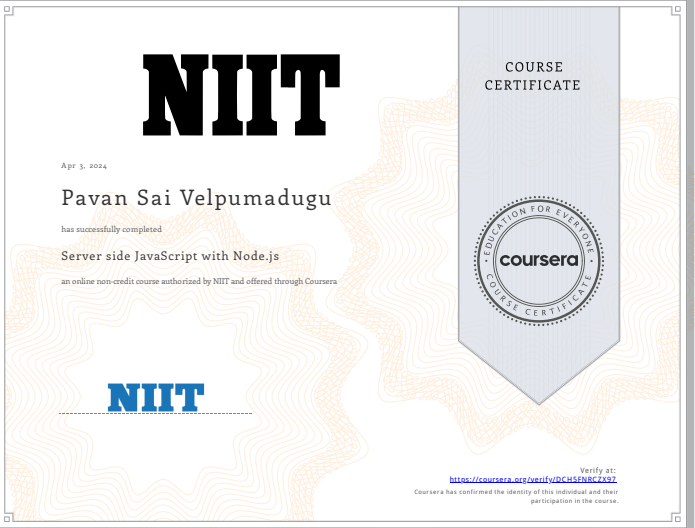
Task: Click the pointed bottom tip of gray ribbon
Action: pos(539,400)
